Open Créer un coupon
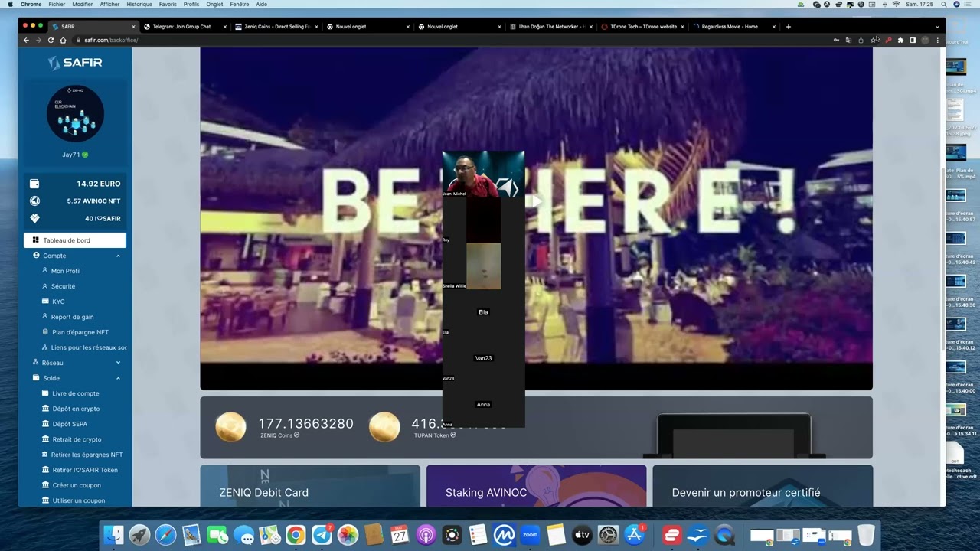Image resolution: width=980 pixels, height=551 pixels. click(x=77, y=485)
